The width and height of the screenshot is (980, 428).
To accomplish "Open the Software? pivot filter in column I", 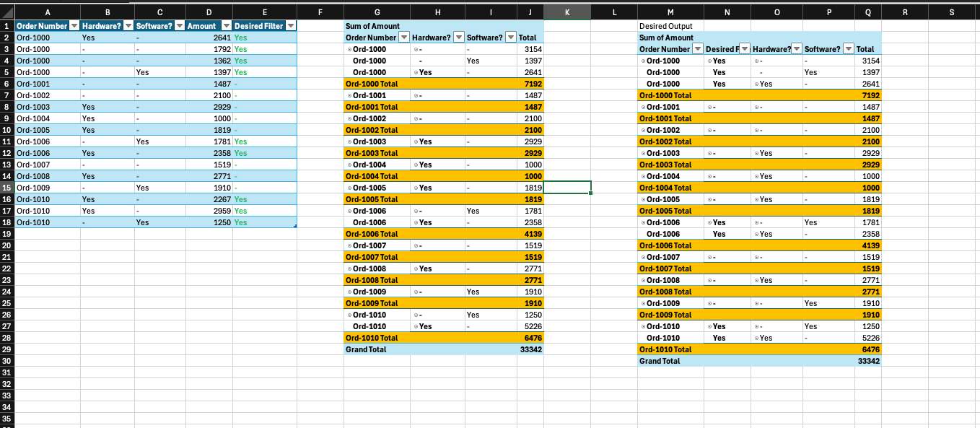I will tap(511, 38).
